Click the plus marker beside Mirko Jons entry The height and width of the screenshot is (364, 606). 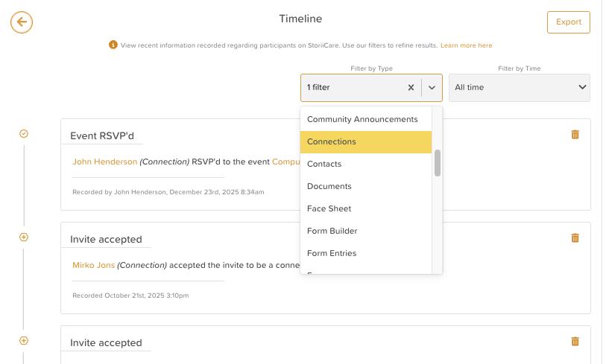tap(24, 237)
